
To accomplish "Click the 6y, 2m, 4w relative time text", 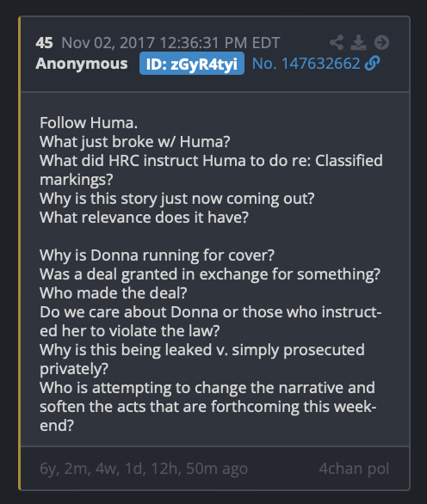I will point(144,469).
